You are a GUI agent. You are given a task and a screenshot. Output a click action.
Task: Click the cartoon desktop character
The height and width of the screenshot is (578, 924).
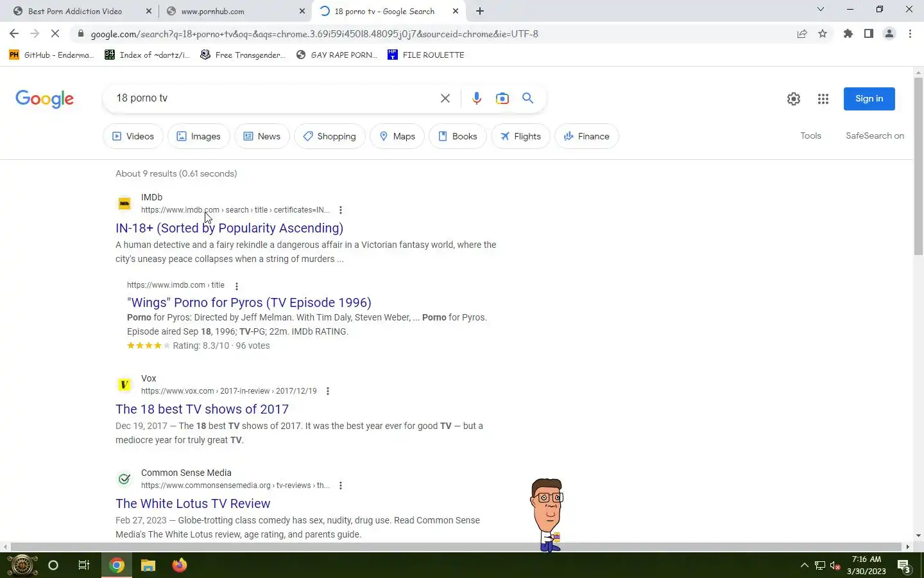[547, 514]
